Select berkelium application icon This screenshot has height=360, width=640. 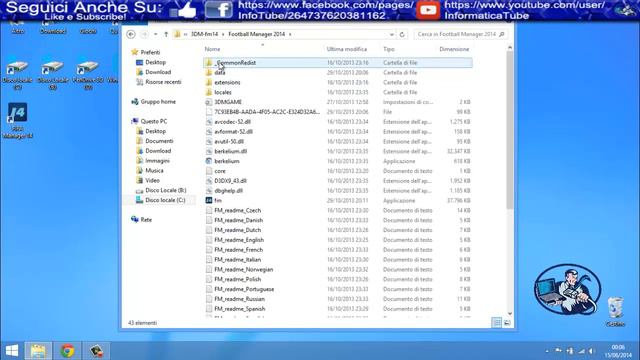pos(209,161)
